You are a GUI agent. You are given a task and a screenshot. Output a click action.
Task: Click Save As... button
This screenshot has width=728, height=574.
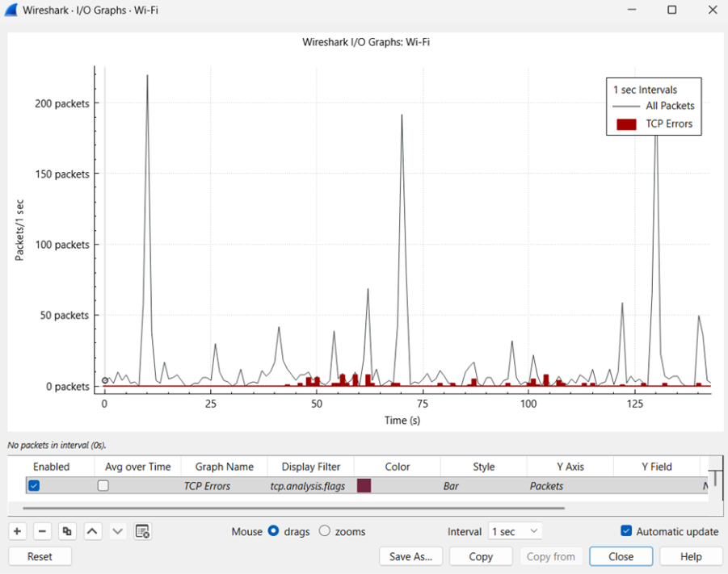click(411, 556)
